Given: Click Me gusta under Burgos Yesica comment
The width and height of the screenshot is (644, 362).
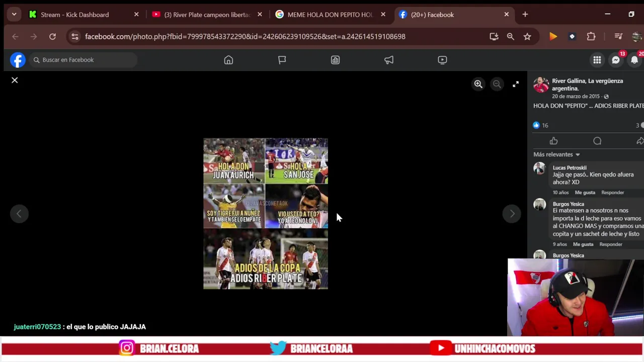Looking at the screenshot, I should (583, 244).
